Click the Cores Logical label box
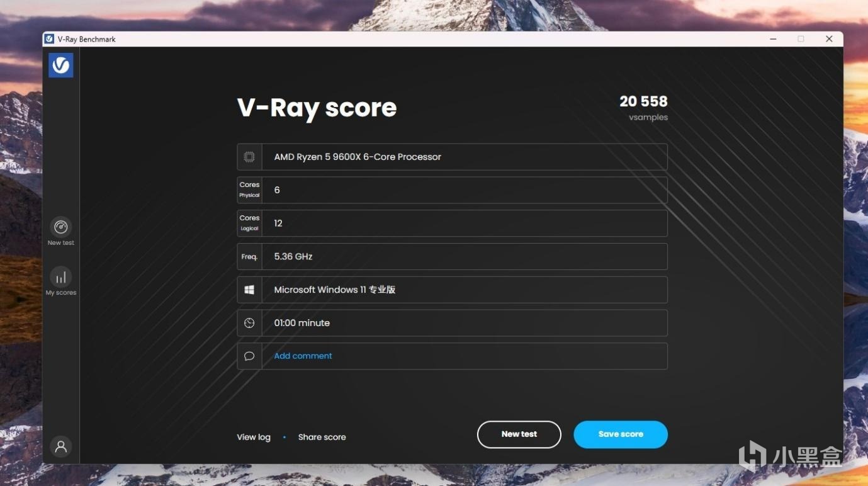The image size is (868, 486). click(x=249, y=223)
